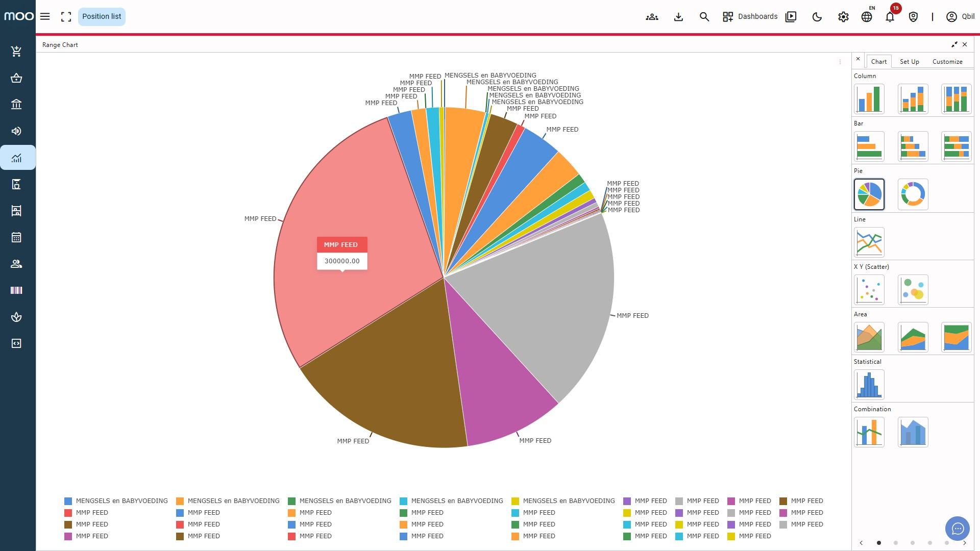Click the download icon in top bar
Viewport: 980px width, 551px height.
click(678, 17)
